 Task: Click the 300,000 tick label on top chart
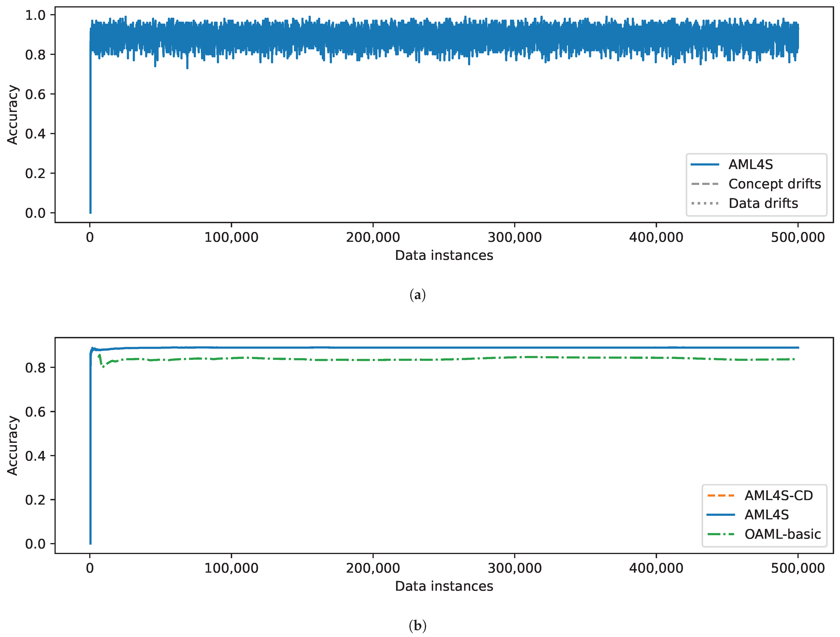515,237
